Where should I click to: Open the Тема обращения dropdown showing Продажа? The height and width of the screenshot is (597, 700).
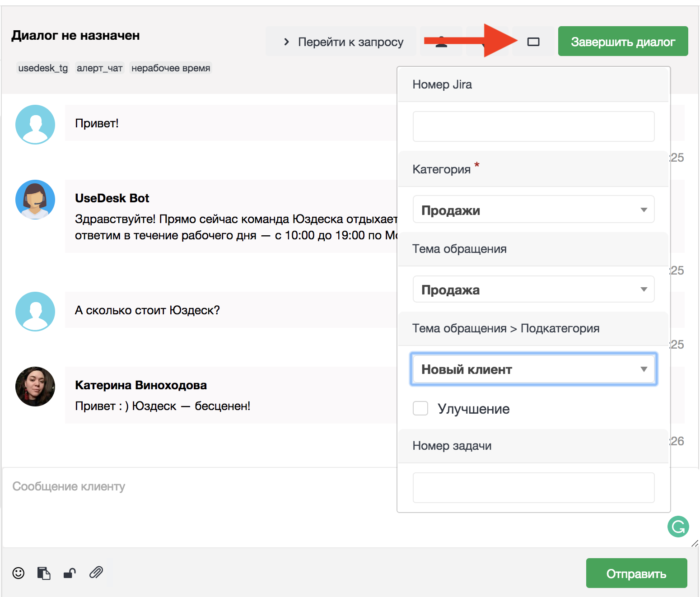click(x=533, y=289)
